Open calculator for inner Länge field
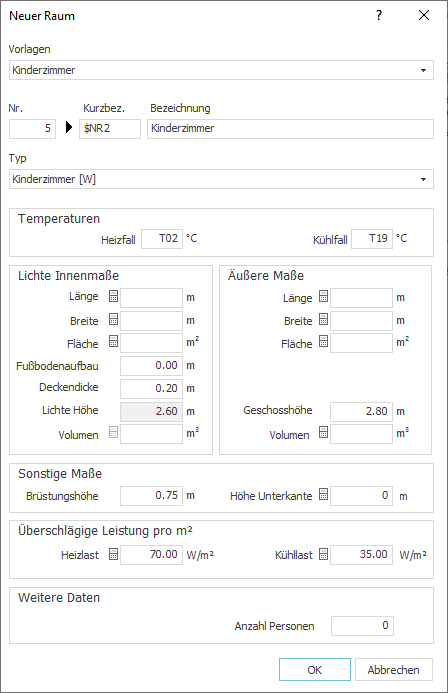448x693 pixels. coord(114,296)
